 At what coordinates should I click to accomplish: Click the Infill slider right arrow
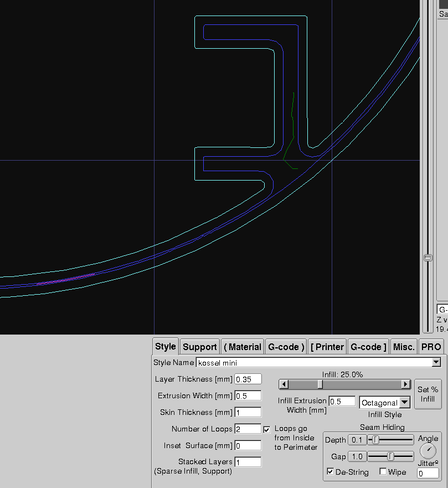click(405, 384)
